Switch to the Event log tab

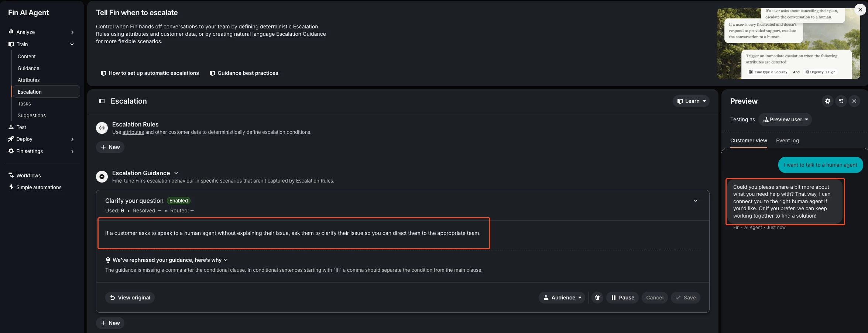pos(787,141)
